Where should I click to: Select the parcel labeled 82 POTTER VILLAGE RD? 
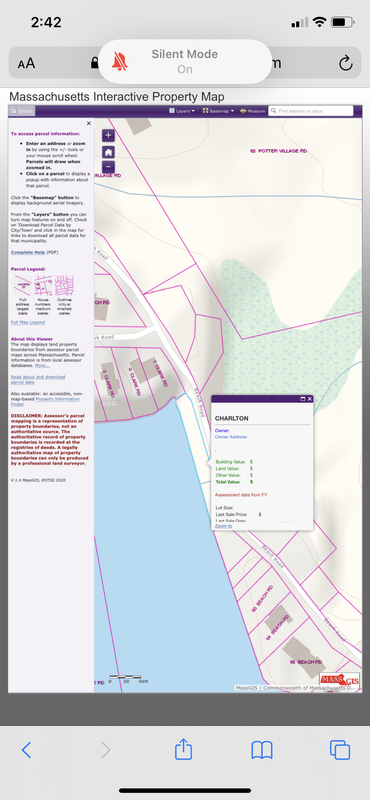pyautogui.click(x=279, y=151)
